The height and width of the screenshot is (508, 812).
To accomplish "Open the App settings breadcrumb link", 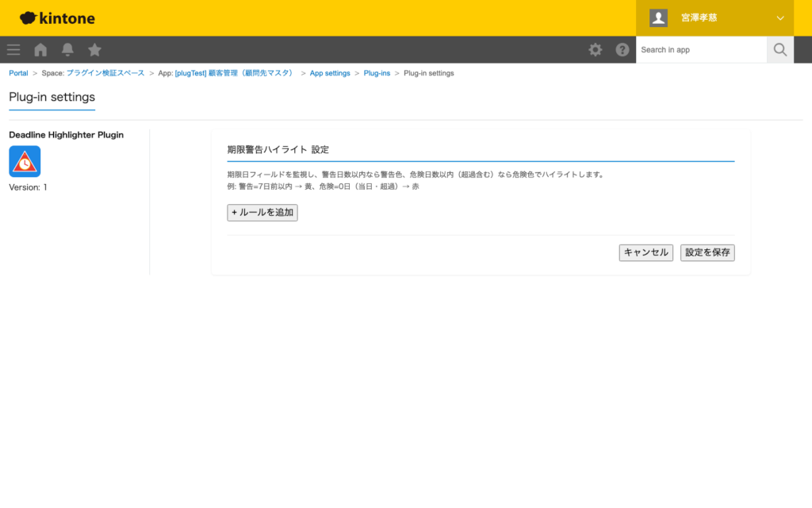I will tap(330, 72).
